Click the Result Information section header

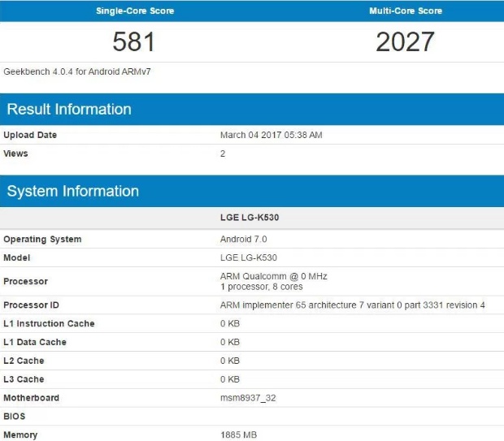[x=69, y=110]
